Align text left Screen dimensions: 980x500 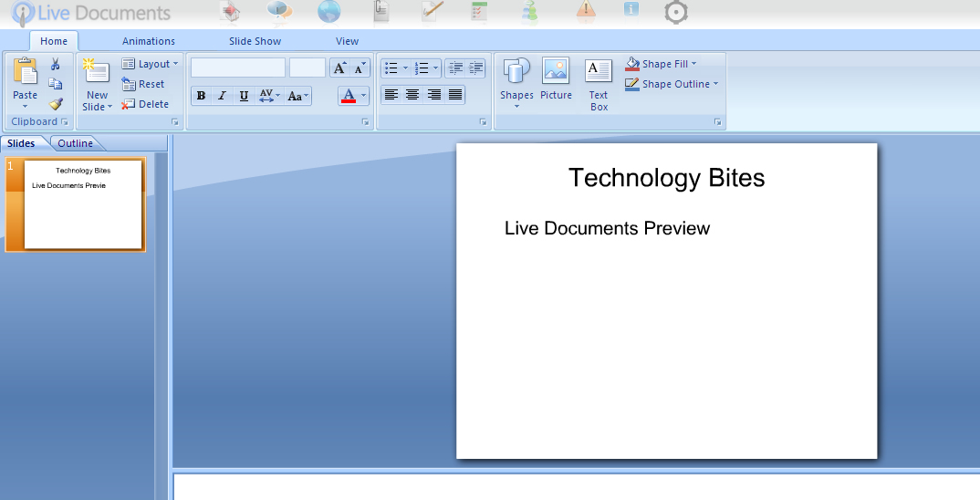click(391, 94)
